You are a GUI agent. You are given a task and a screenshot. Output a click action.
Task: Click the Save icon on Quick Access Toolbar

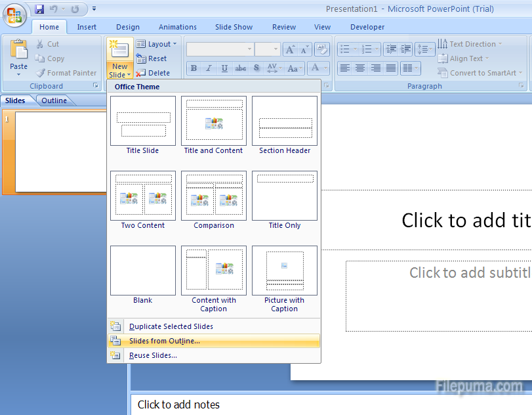(39, 8)
